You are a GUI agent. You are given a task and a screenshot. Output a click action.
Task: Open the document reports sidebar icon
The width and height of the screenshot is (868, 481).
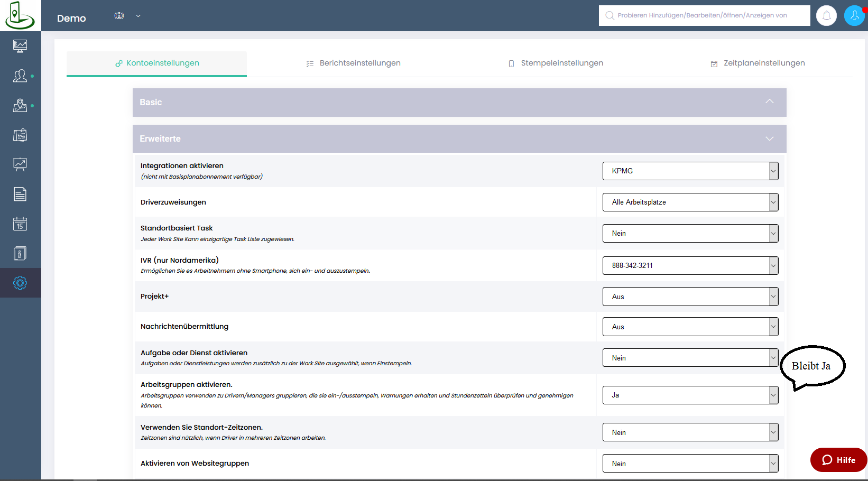tap(20, 194)
